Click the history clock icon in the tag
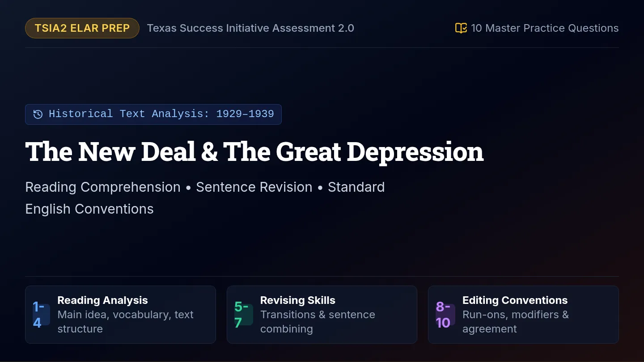This screenshot has width=644, height=362. 38,114
